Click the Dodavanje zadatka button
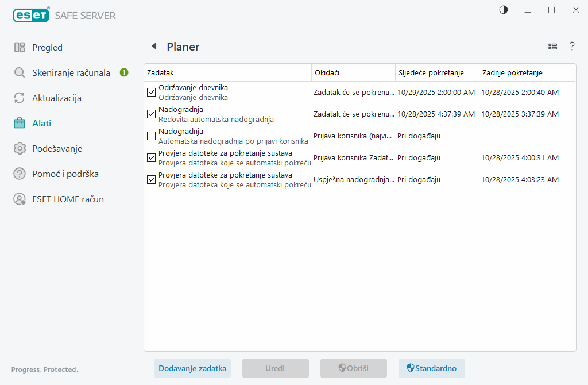This screenshot has height=385, width=588. (x=192, y=369)
